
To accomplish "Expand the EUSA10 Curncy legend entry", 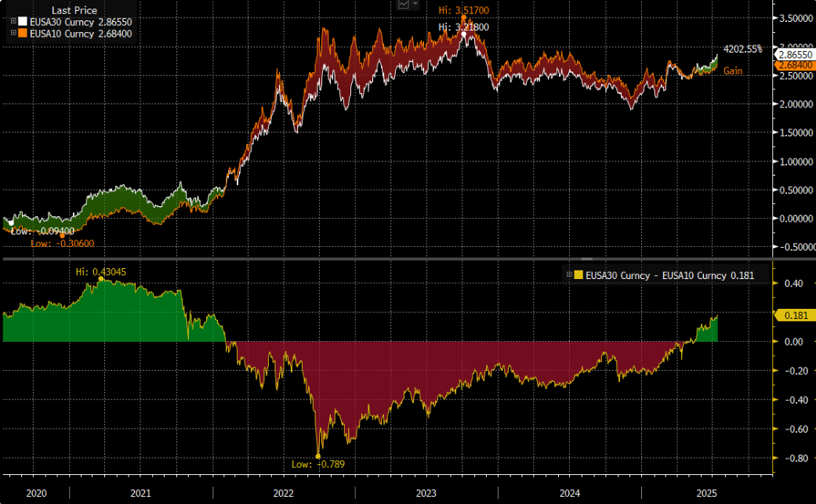I will click(x=13, y=33).
